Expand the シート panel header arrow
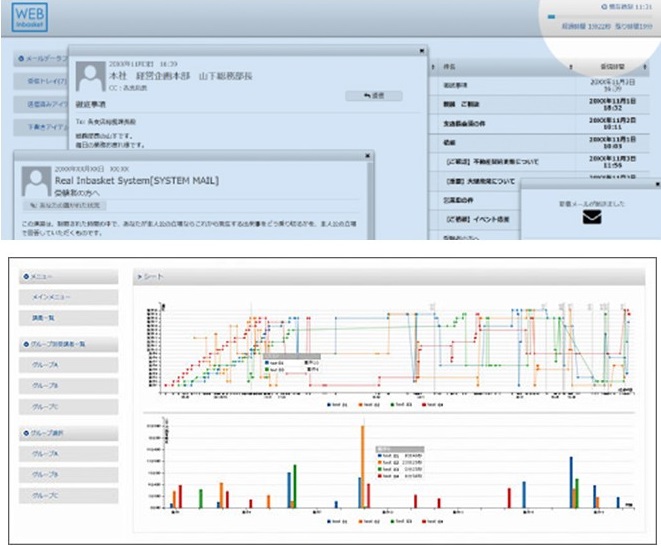661x546 pixels. [140, 277]
